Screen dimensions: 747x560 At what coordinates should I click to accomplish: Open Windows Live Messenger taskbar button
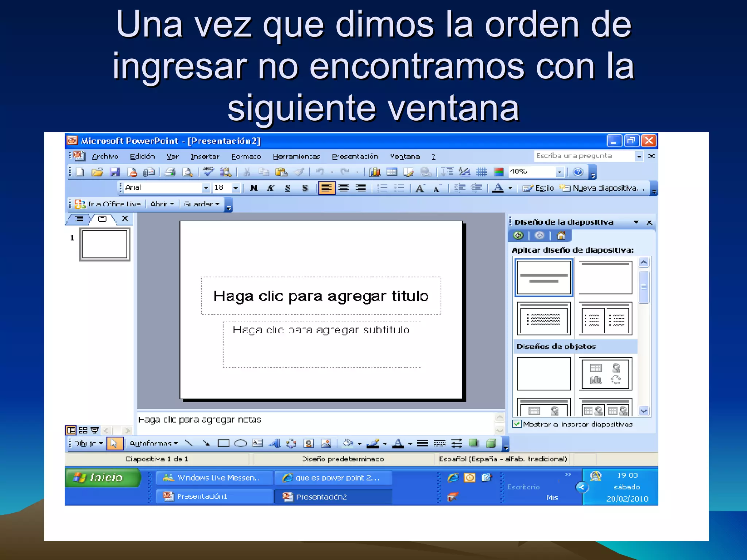click(x=215, y=478)
